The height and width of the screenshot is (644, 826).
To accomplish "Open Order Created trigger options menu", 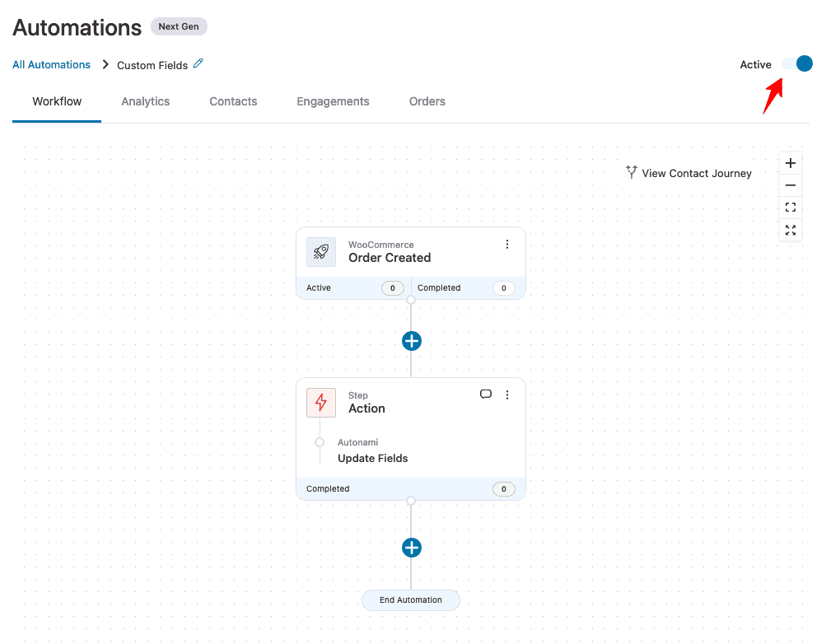I will tap(506, 245).
